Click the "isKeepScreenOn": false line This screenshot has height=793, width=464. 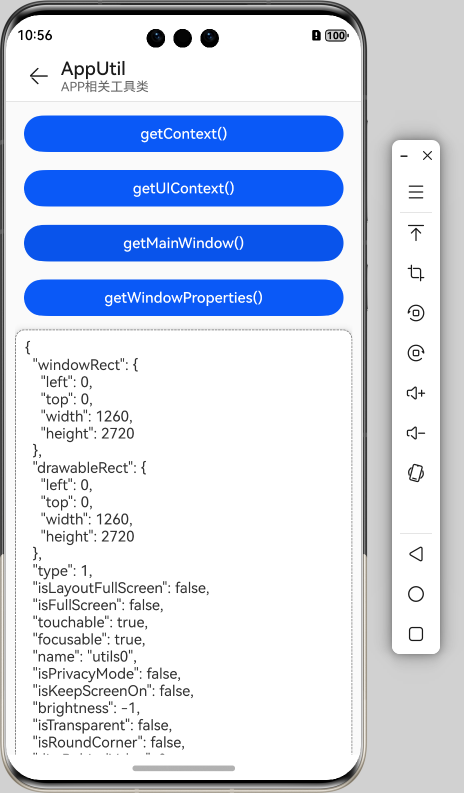tap(113, 691)
